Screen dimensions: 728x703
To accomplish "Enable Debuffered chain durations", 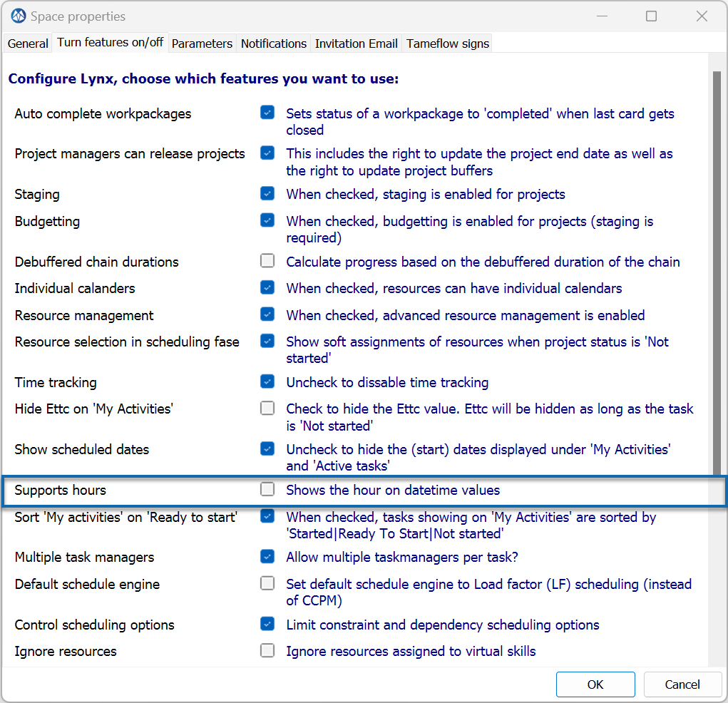I will [x=267, y=261].
